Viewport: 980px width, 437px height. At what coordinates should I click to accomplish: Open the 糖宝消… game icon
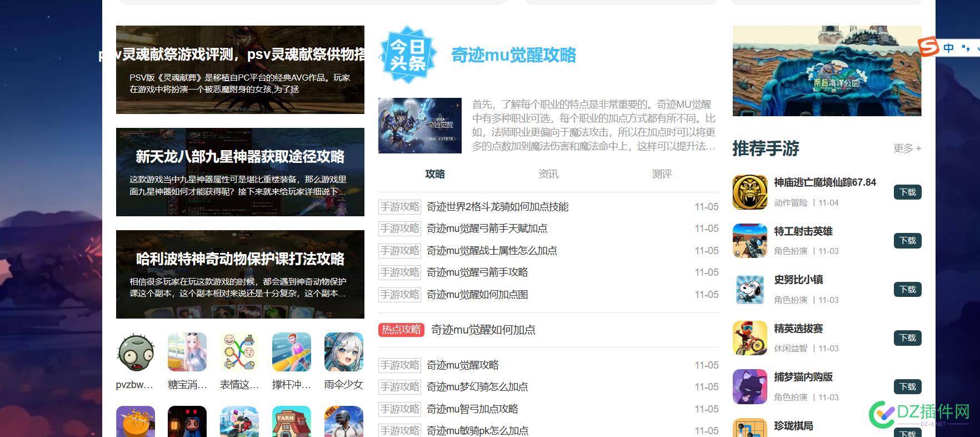point(187,352)
